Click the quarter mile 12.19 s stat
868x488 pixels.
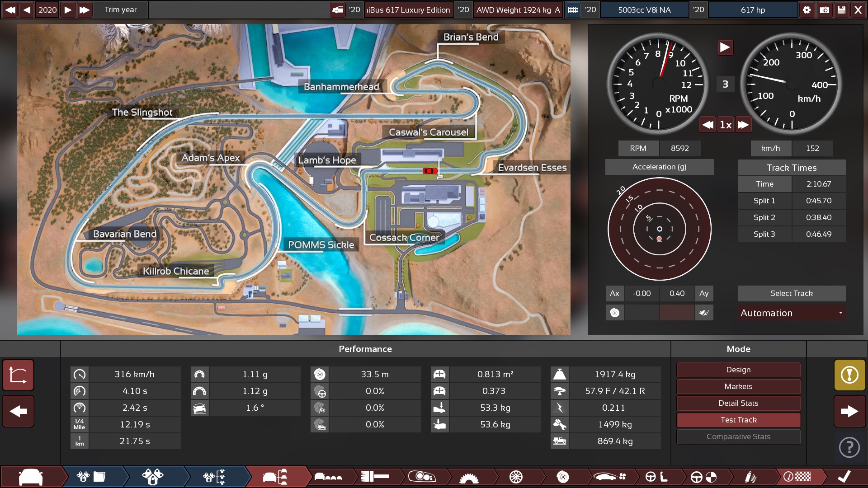tap(135, 424)
